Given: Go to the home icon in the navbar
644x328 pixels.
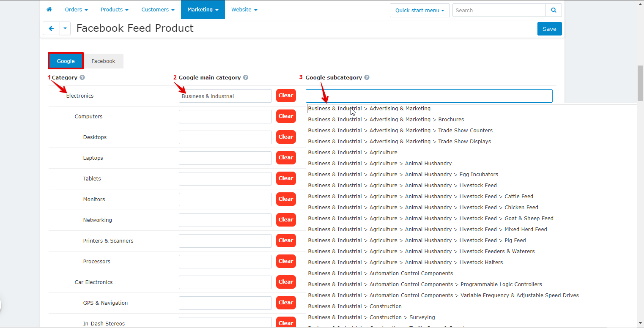Looking at the screenshot, I should click(x=49, y=9).
